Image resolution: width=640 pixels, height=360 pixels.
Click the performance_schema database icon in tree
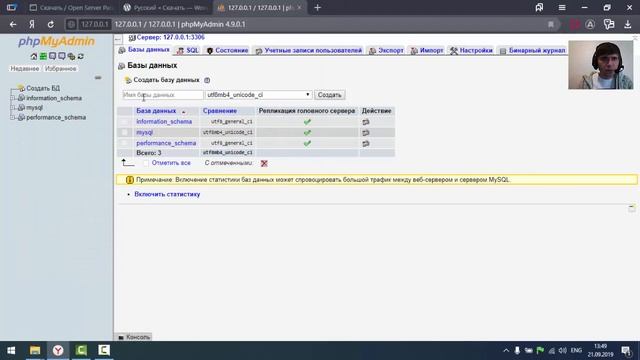point(21,117)
